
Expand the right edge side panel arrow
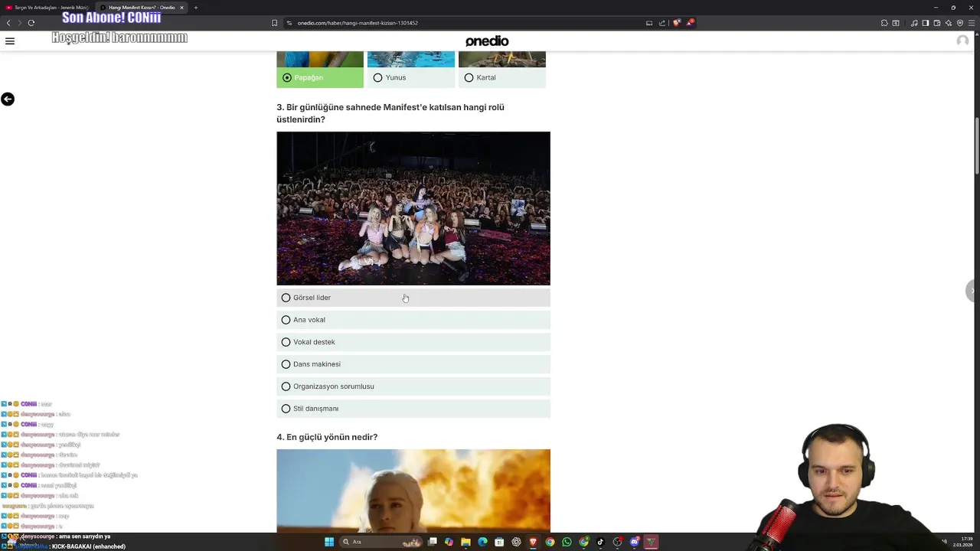973,291
